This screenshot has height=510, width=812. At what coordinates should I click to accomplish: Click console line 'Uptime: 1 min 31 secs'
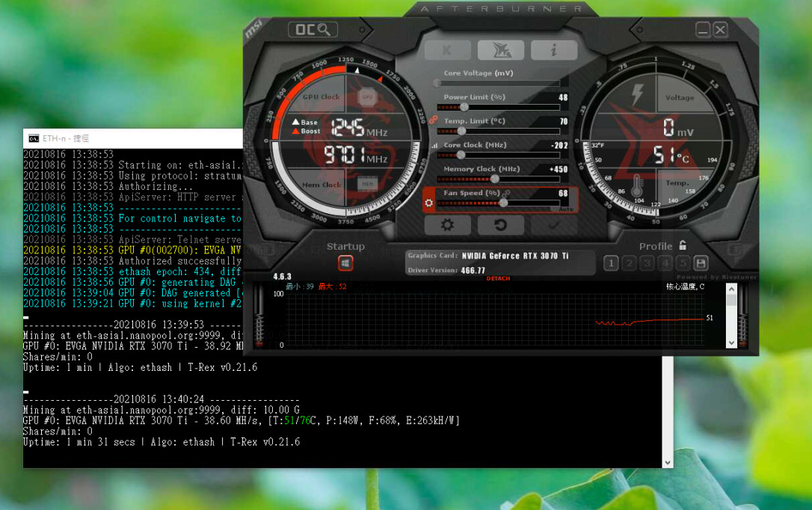(162, 442)
